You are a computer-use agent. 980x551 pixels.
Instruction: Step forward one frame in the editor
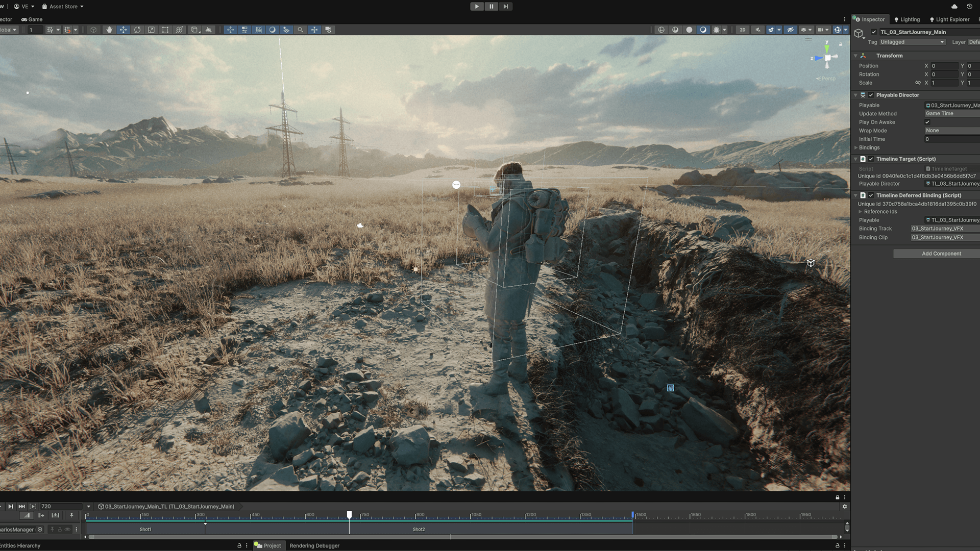click(x=505, y=6)
